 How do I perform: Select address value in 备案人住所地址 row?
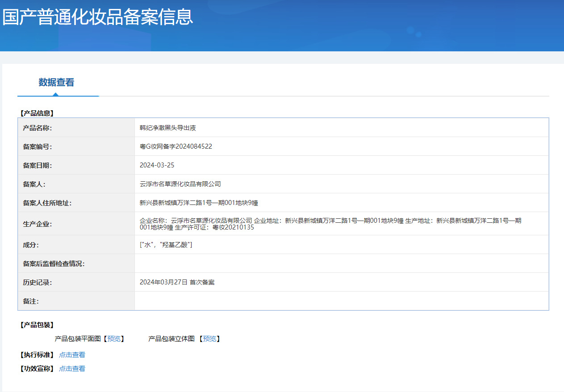[199, 203]
